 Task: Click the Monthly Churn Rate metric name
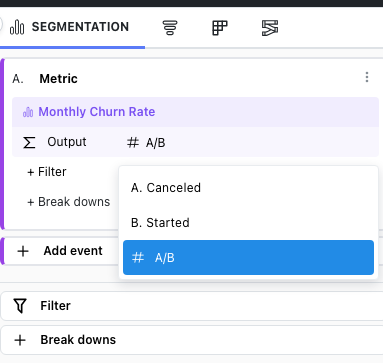click(97, 112)
